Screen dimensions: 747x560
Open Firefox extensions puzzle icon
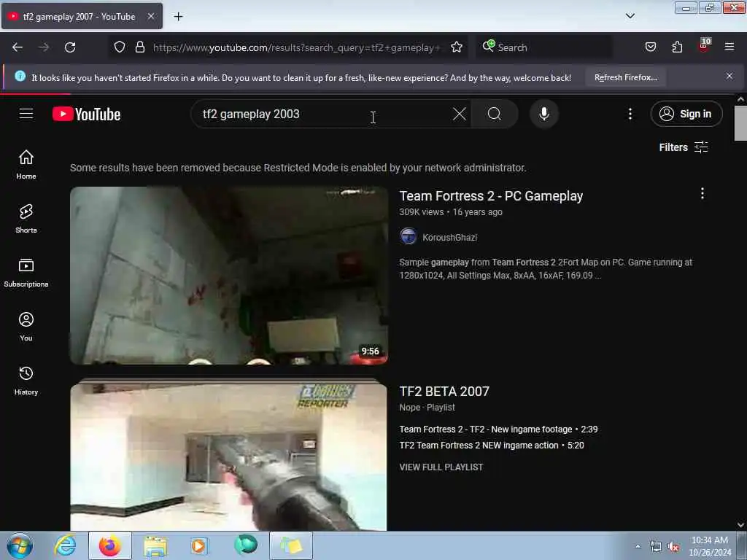pos(677,47)
